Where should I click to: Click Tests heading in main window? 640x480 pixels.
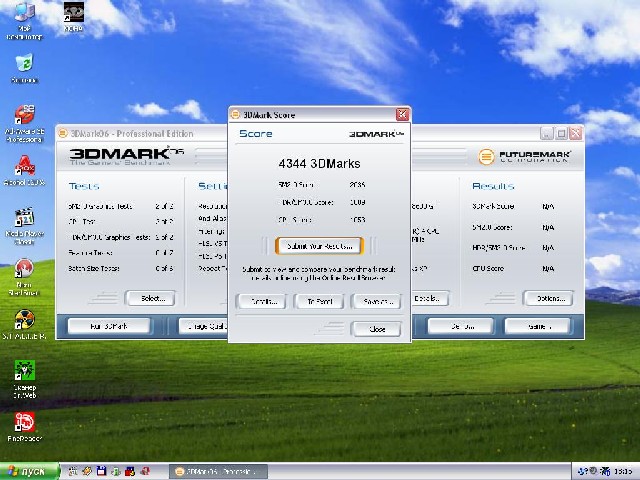coord(84,186)
